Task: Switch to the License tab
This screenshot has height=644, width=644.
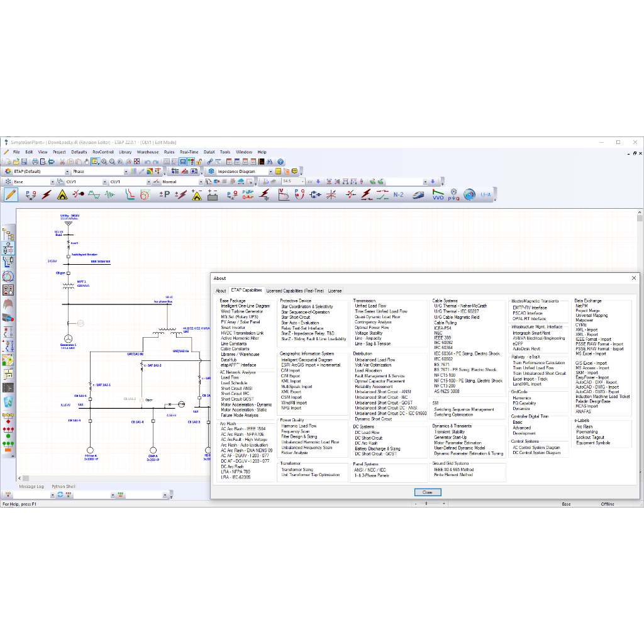Action: coord(335,291)
